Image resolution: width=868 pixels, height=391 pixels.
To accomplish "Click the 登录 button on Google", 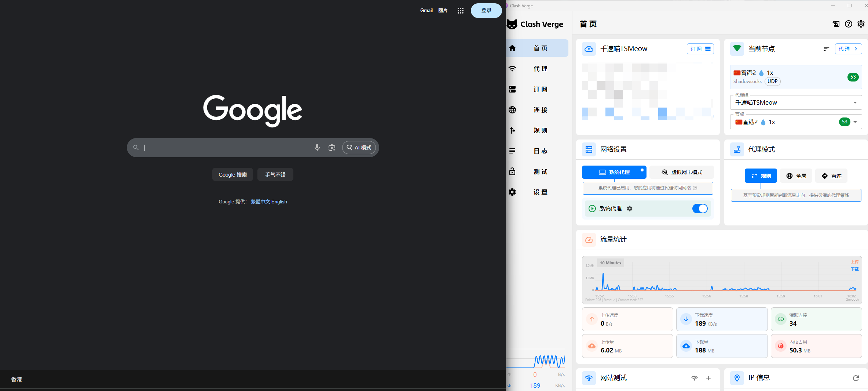I will coord(486,11).
